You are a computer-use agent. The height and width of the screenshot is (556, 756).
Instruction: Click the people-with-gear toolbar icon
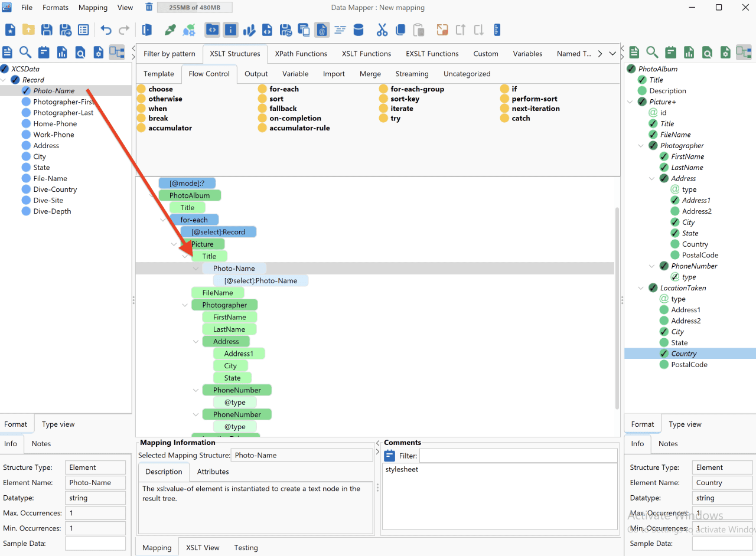[188, 30]
